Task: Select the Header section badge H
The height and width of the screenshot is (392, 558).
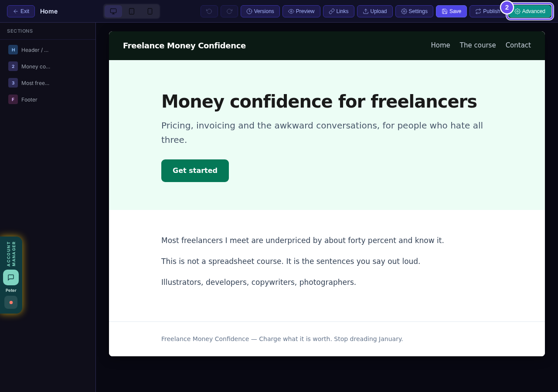Action: coord(13,50)
